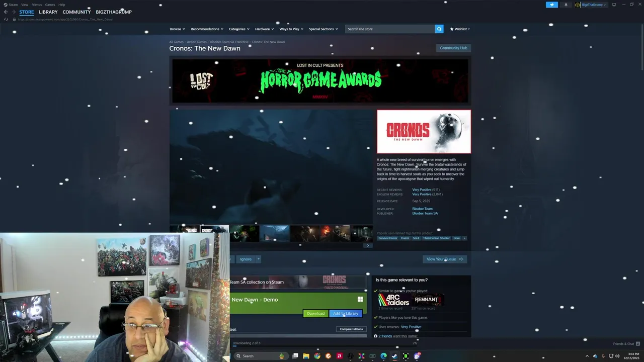Go forward with the Steam forward arrow

coord(14,12)
